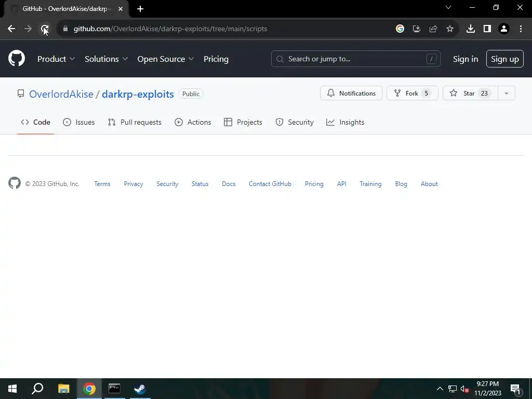
Task: Click the Sign in link
Action: pyautogui.click(x=465, y=59)
